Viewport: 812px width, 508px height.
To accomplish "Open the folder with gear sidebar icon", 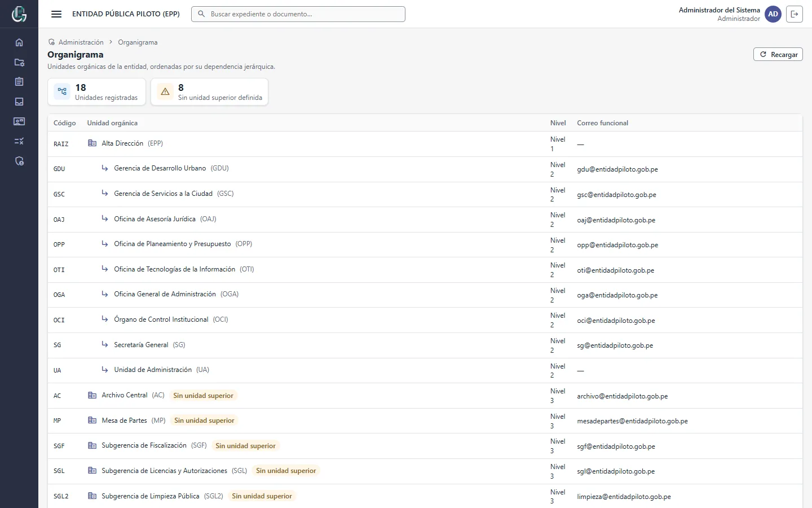I will click(x=19, y=62).
